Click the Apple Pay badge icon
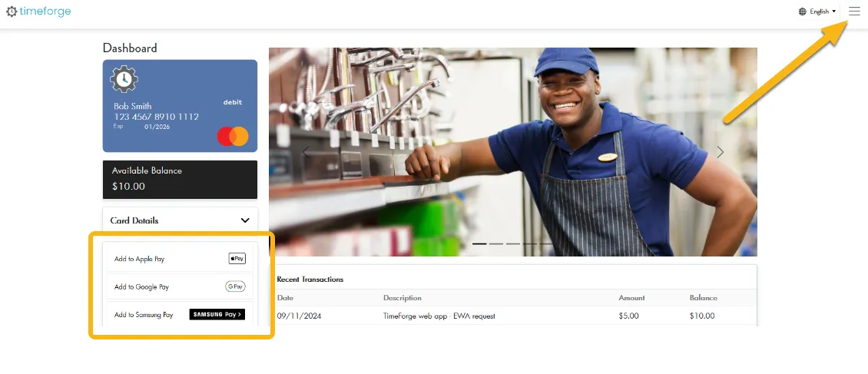This screenshot has width=868, height=374. [237, 258]
